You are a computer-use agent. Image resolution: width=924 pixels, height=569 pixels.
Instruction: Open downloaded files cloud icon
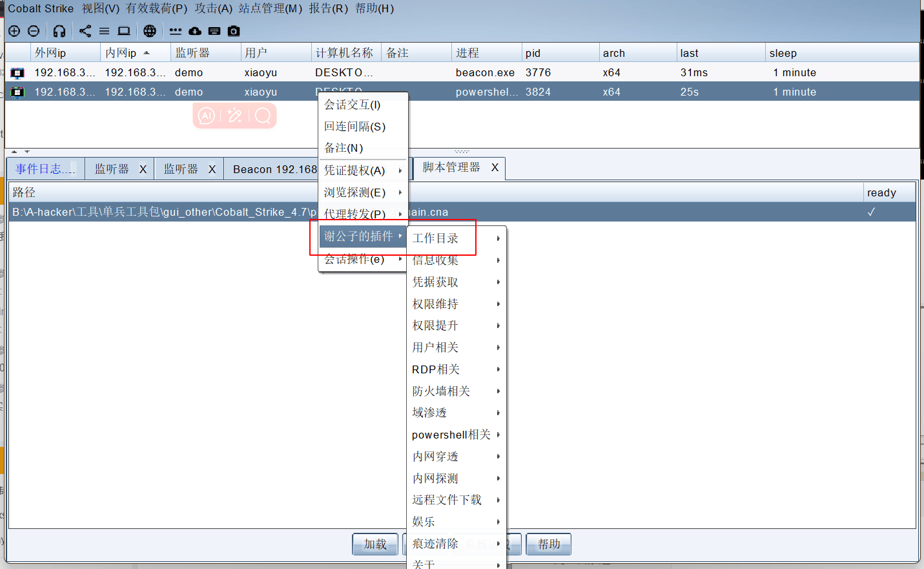[195, 31]
